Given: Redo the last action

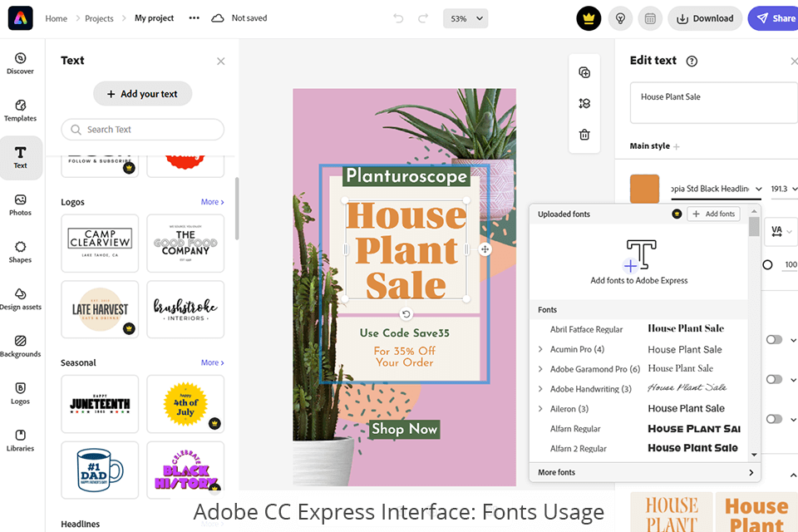Looking at the screenshot, I should (423, 18).
